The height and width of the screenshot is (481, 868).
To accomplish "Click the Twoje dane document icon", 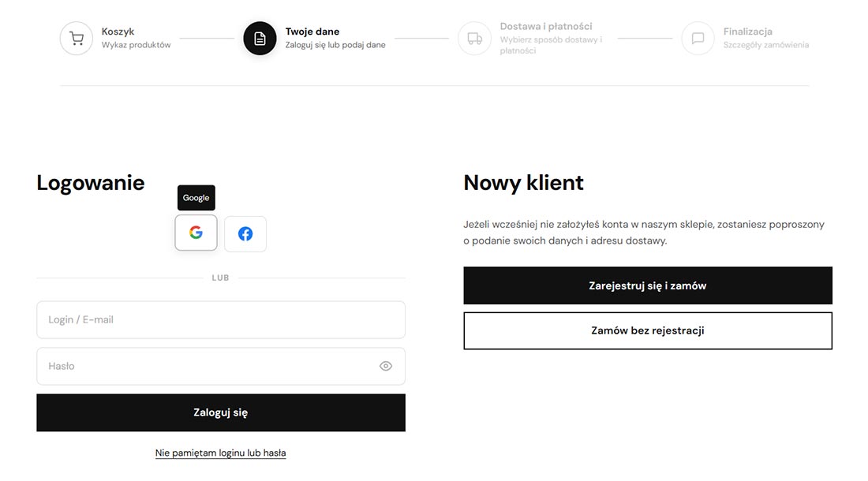I will tap(260, 38).
